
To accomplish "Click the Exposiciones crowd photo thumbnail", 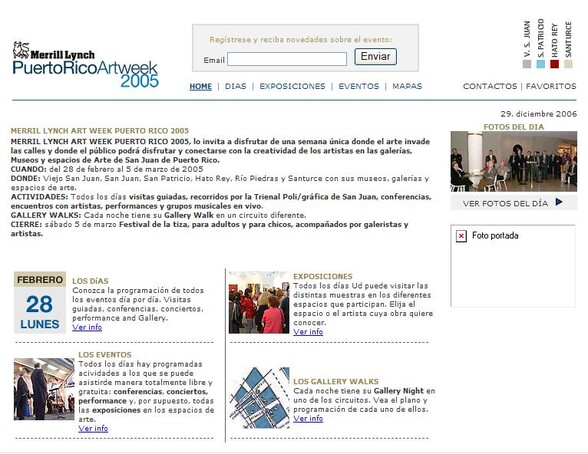I will click(x=259, y=303).
